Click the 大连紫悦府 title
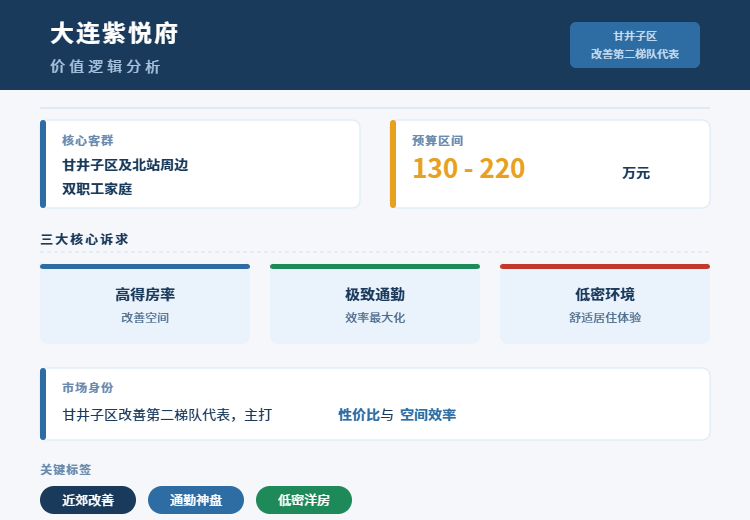750x520 pixels. [114, 33]
